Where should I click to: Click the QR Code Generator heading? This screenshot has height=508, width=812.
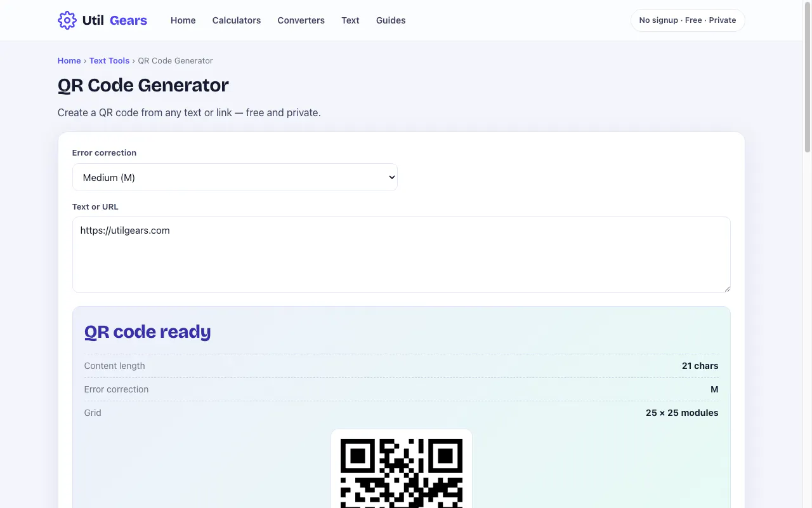click(x=143, y=85)
